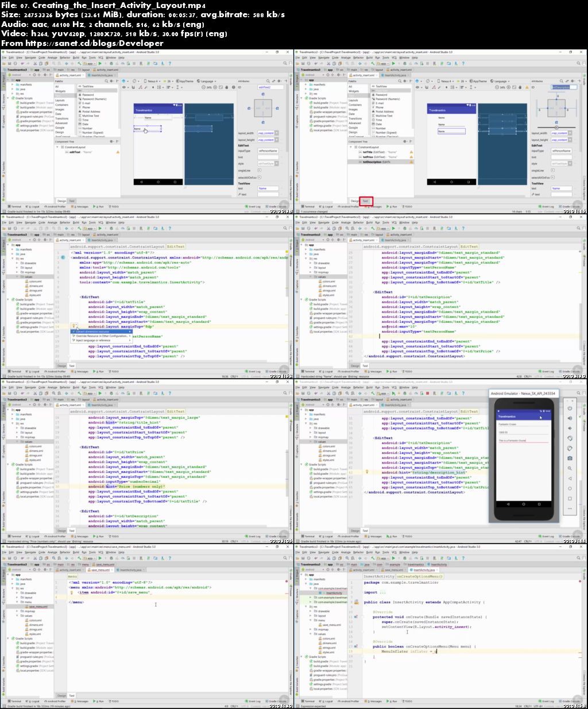Viewport: 588px width, 709px height.
Task: Switch to InsertActivity.java tab in first frame
Action: pos(102,75)
